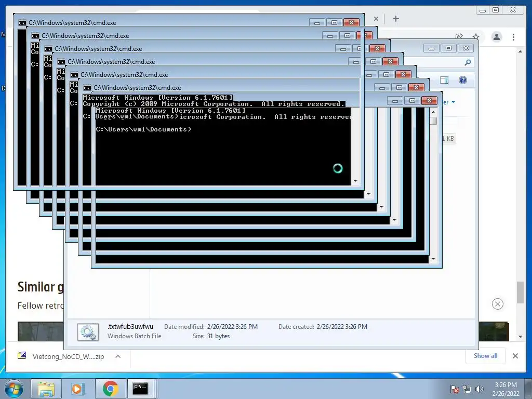Open Windows Explorer from the taskbar
Viewport: 532px width, 399px height.
[x=46, y=389]
